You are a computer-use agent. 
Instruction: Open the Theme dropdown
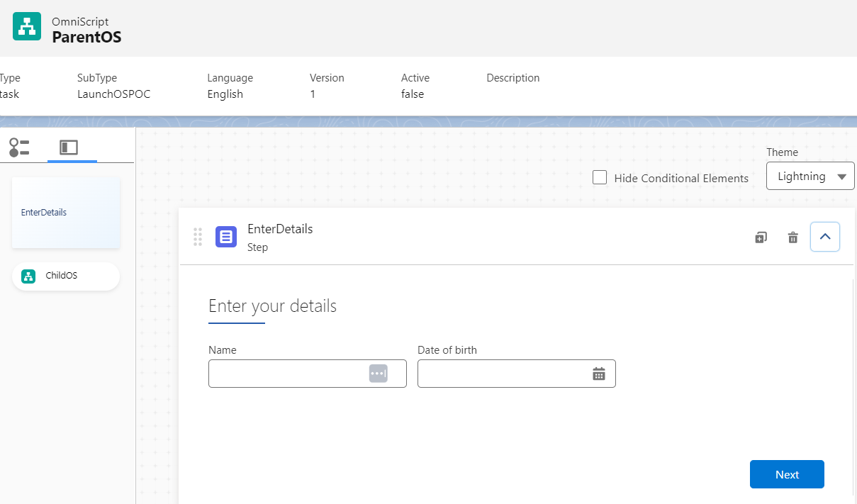tap(810, 177)
